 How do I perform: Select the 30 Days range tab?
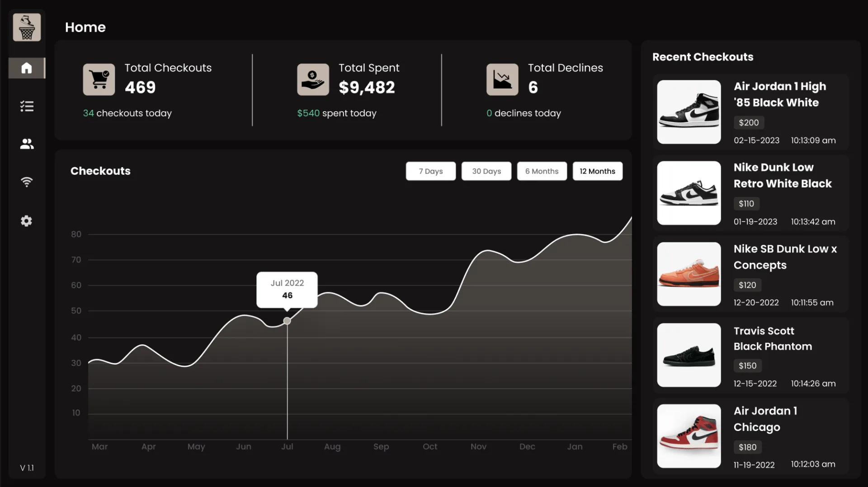click(x=486, y=171)
